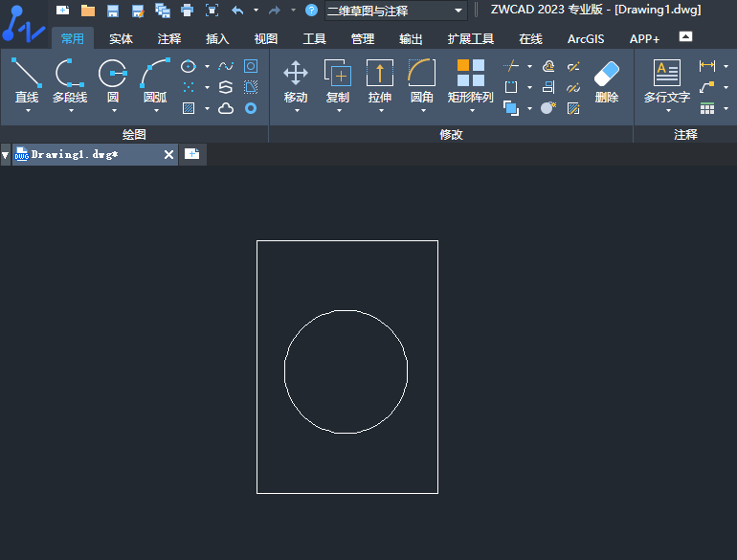Select the 直线 (Line) tool
Screen dimensions: 737x560
pyautogui.click(x=27, y=80)
